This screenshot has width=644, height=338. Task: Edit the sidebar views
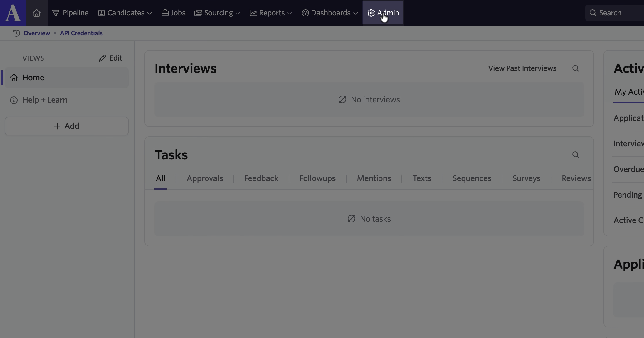110,58
